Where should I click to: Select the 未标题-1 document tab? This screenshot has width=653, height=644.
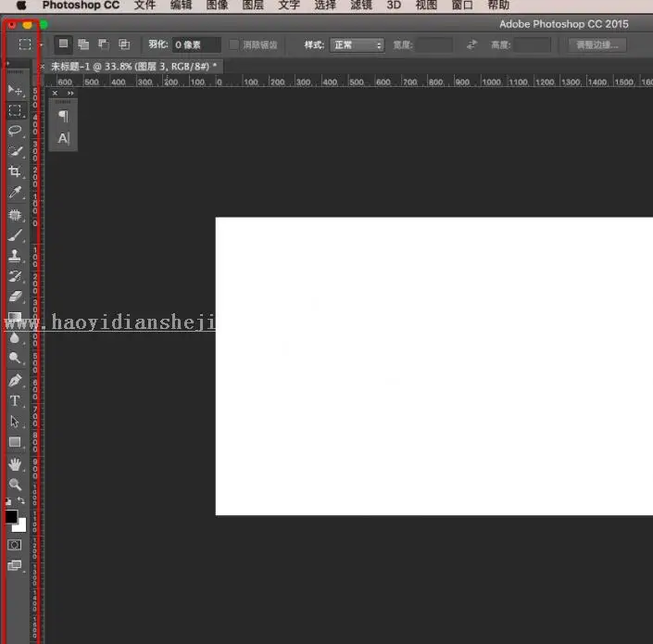click(134, 67)
